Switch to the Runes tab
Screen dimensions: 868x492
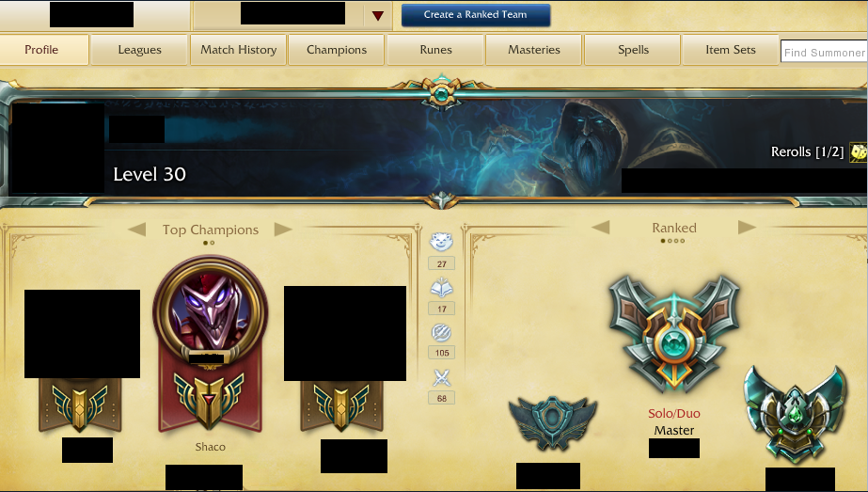pyautogui.click(x=435, y=50)
